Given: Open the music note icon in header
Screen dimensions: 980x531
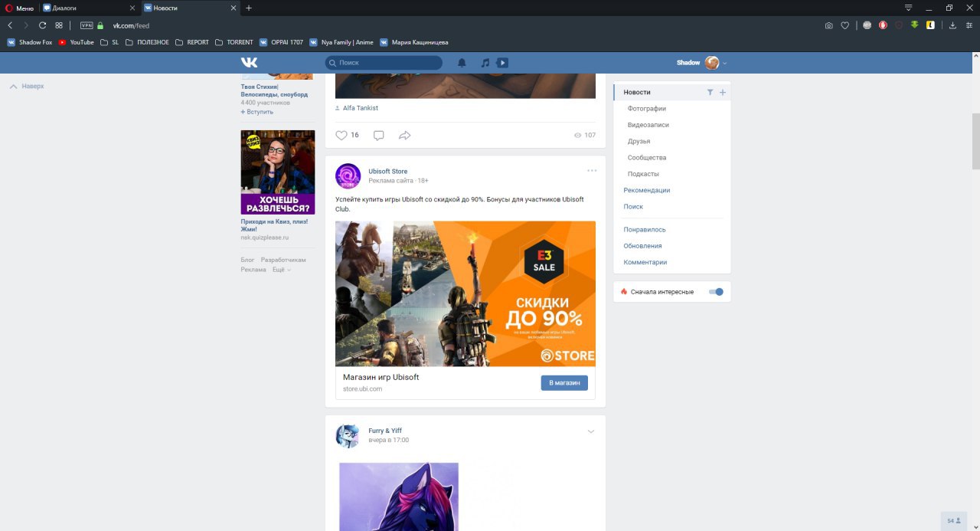Looking at the screenshot, I should [x=485, y=63].
